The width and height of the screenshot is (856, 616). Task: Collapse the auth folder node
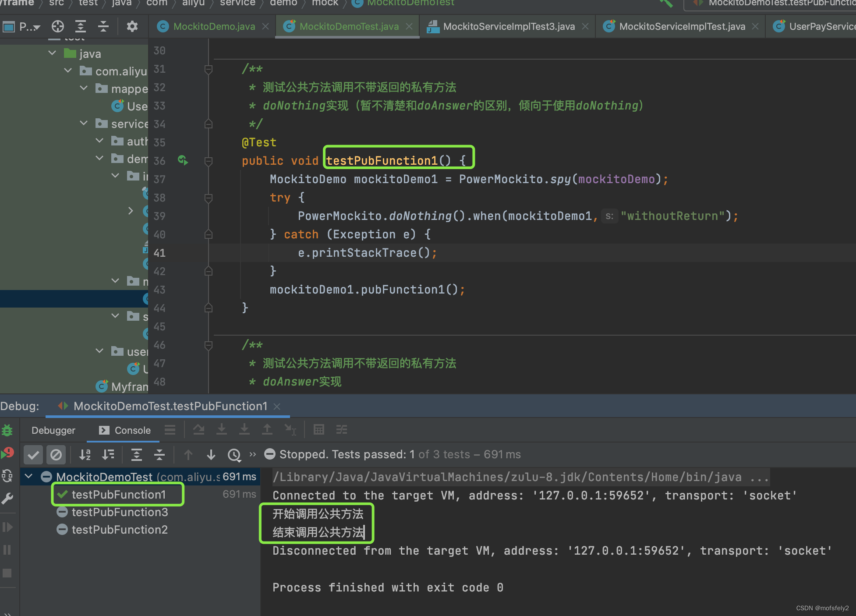(x=99, y=141)
